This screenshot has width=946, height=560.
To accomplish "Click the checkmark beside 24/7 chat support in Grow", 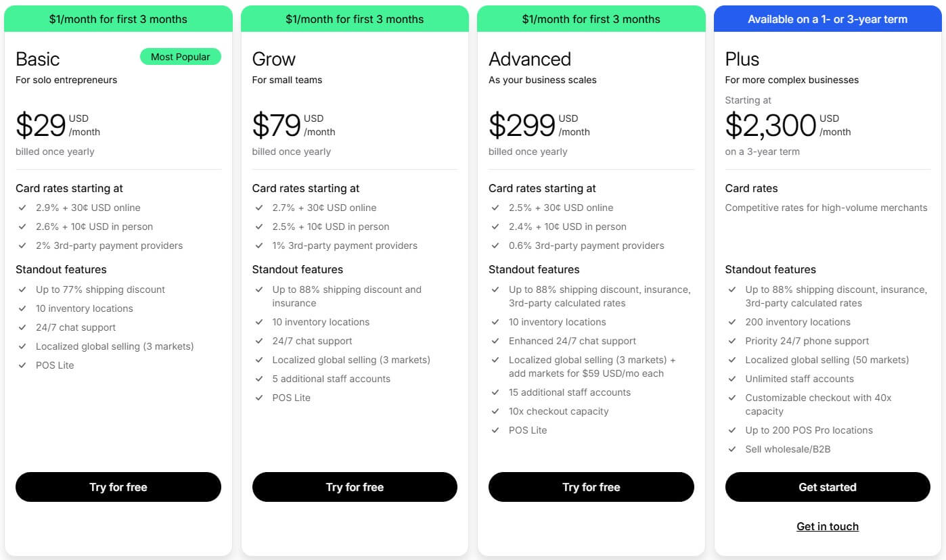I will [x=258, y=341].
